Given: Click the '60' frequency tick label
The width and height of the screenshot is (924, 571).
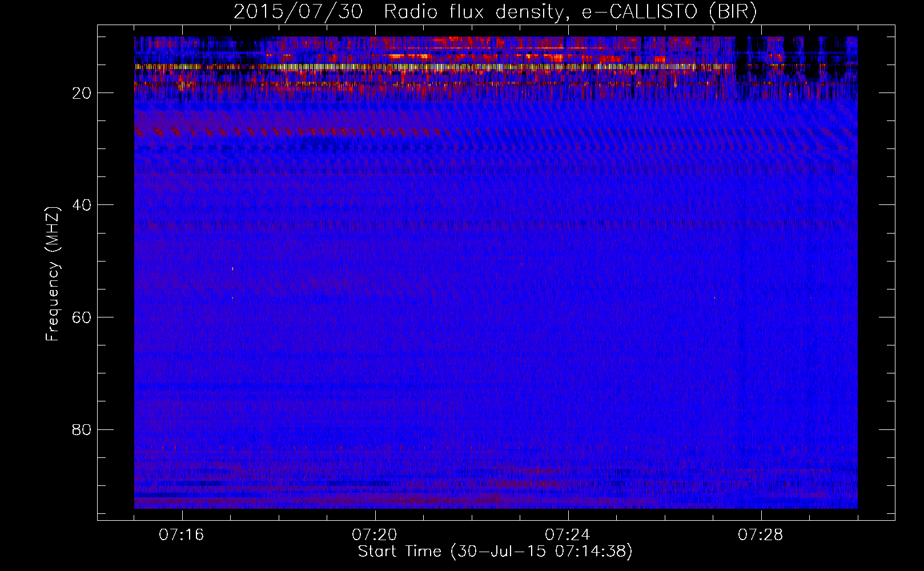Looking at the screenshot, I should point(82,317).
